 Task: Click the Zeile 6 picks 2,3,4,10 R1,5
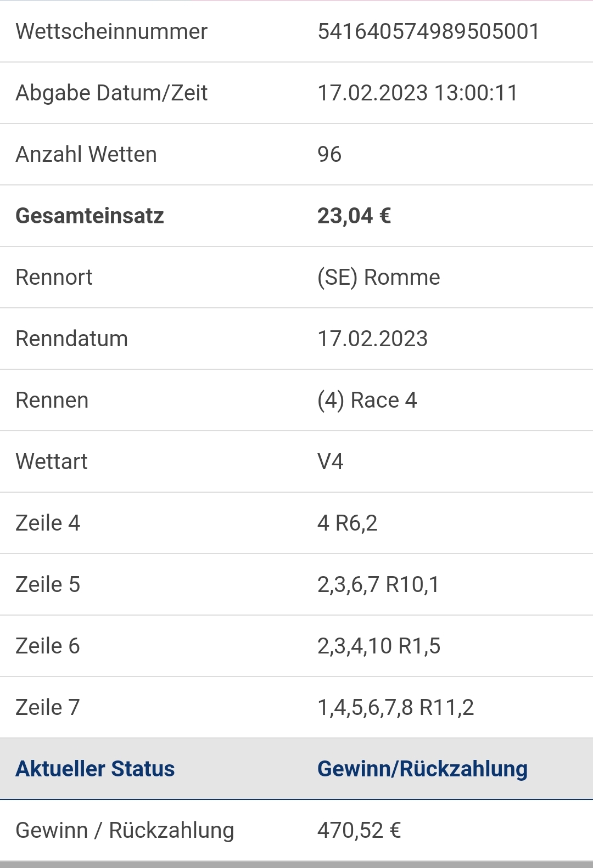coord(379,646)
